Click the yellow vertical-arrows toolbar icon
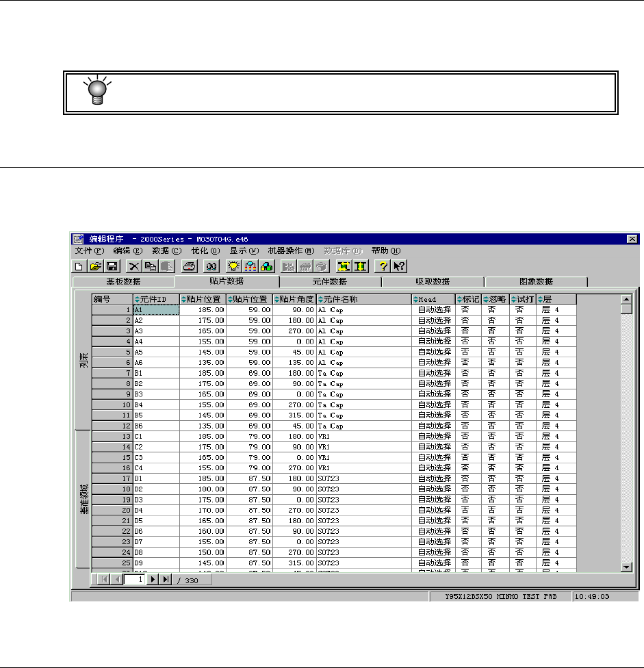644x668 pixels. pos(361,267)
